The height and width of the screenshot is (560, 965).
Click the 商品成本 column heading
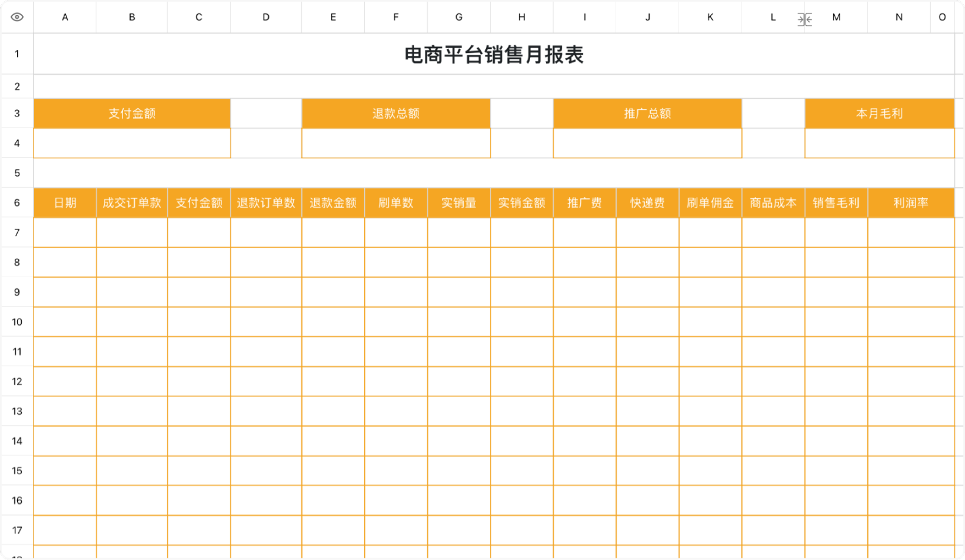tap(773, 203)
